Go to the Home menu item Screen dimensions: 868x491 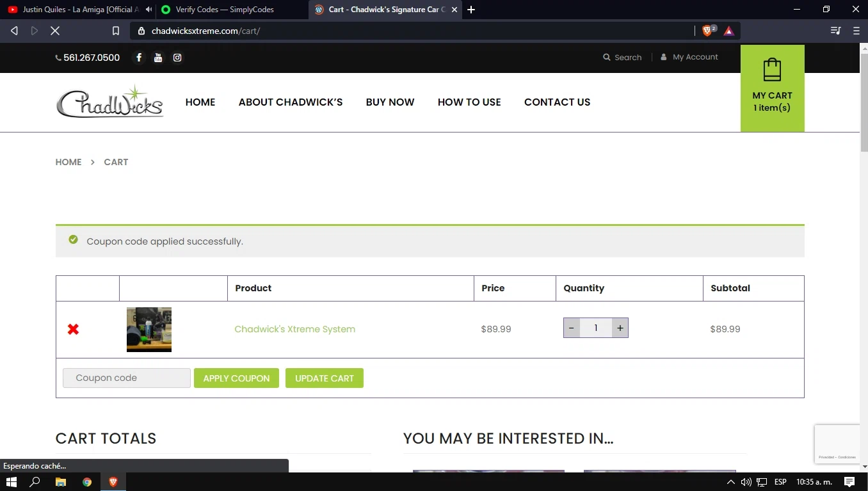(200, 102)
